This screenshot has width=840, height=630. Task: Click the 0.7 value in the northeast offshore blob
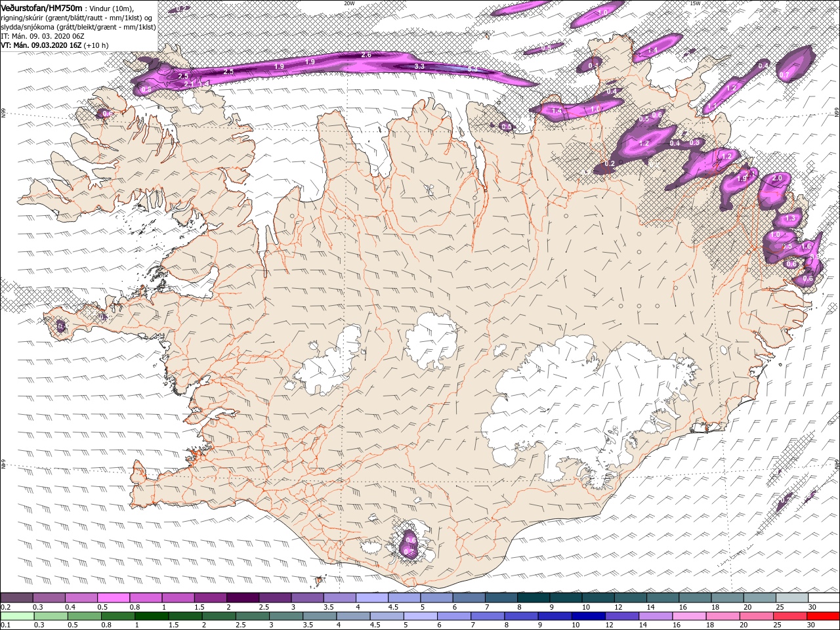click(784, 75)
